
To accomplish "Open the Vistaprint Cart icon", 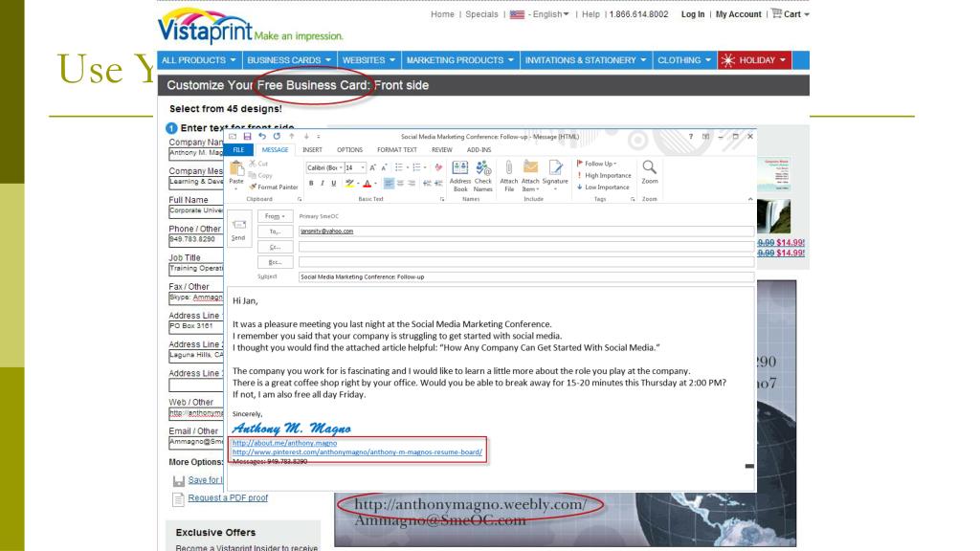I will (x=776, y=13).
